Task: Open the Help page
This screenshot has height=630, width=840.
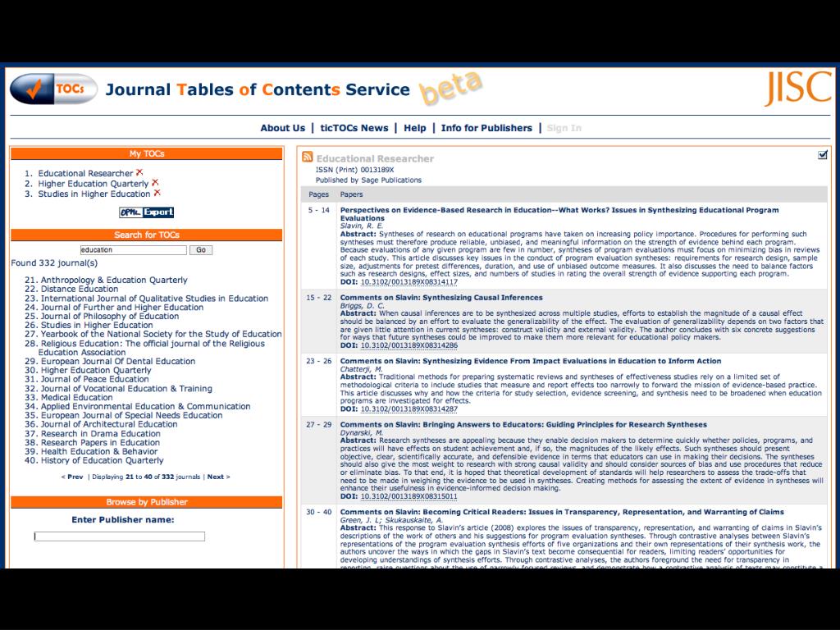Action: pyautogui.click(x=414, y=128)
